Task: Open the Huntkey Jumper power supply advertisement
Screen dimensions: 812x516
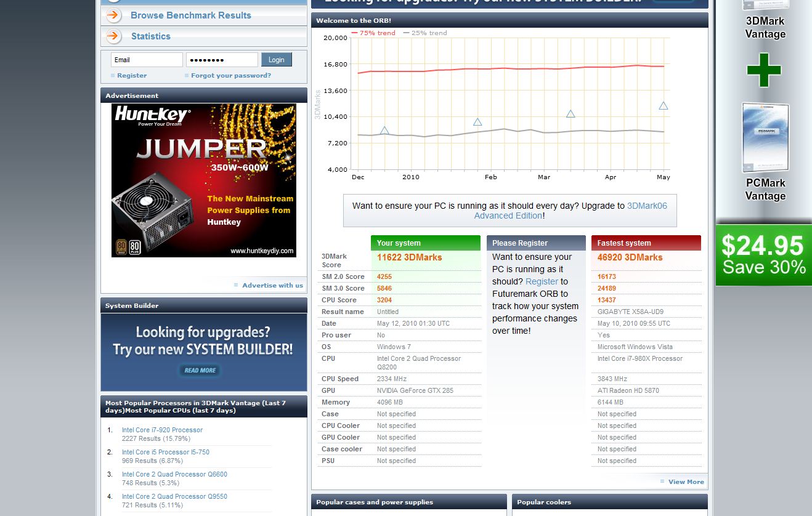Action: click(204, 180)
